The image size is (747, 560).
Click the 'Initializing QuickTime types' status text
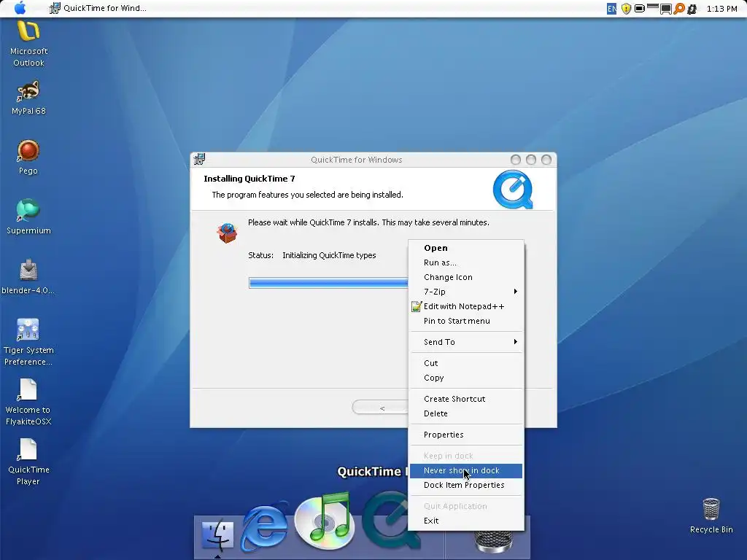(329, 255)
